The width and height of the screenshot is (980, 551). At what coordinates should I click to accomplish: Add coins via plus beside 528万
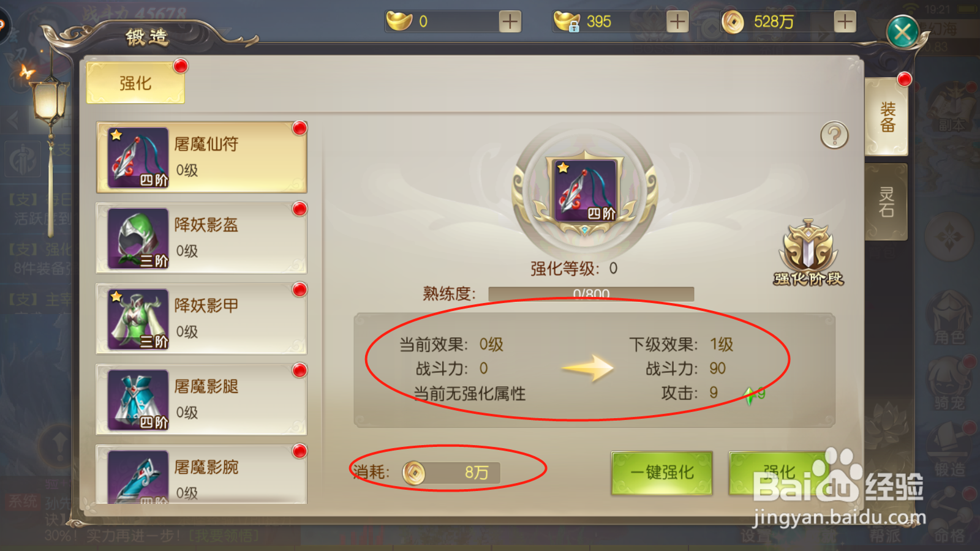coord(845,21)
